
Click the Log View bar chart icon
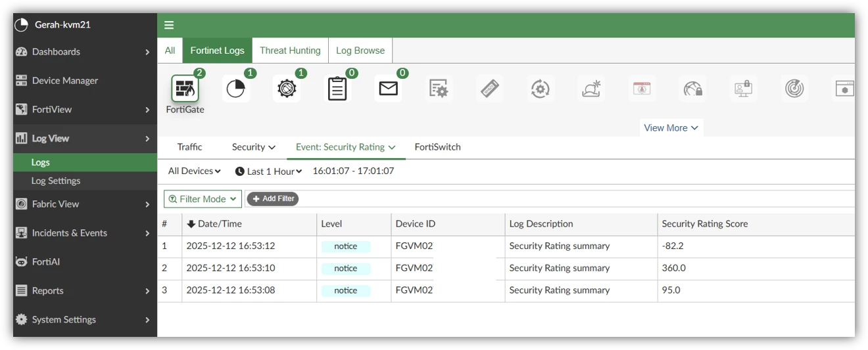21,139
